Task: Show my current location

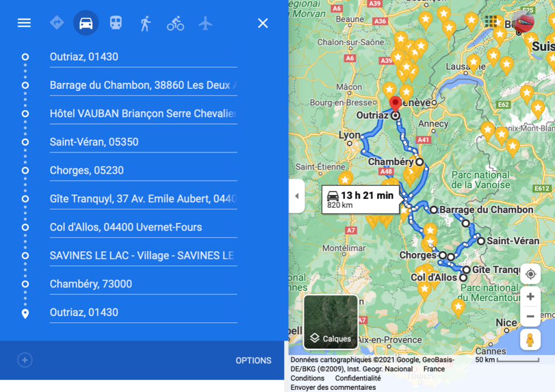Action: click(530, 274)
